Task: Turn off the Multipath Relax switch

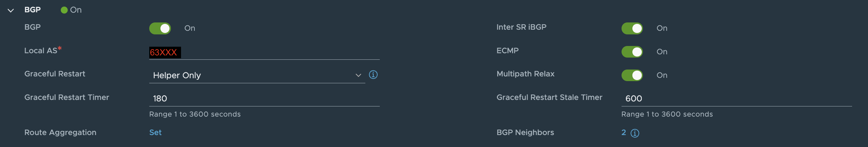Action: (632, 75)
